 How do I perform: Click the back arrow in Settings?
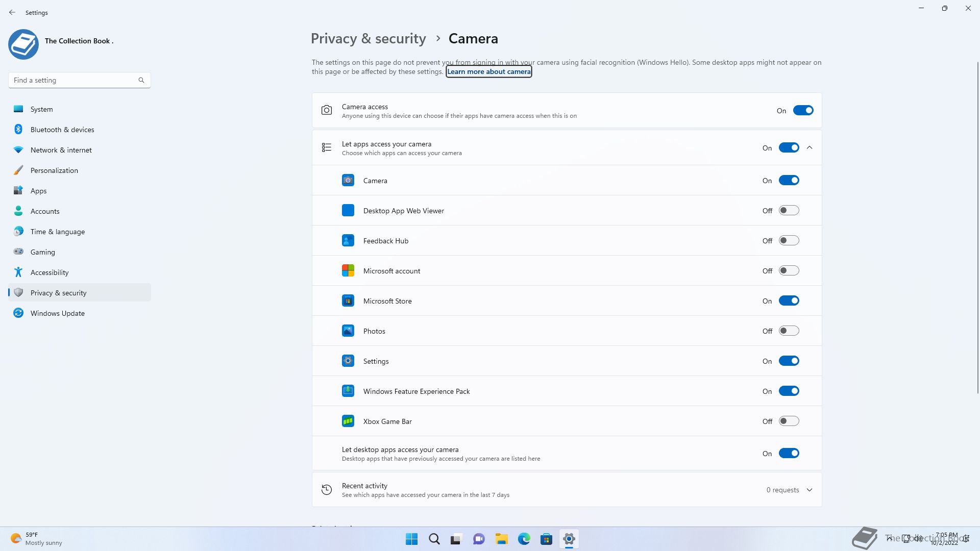(x=12, y=12)
